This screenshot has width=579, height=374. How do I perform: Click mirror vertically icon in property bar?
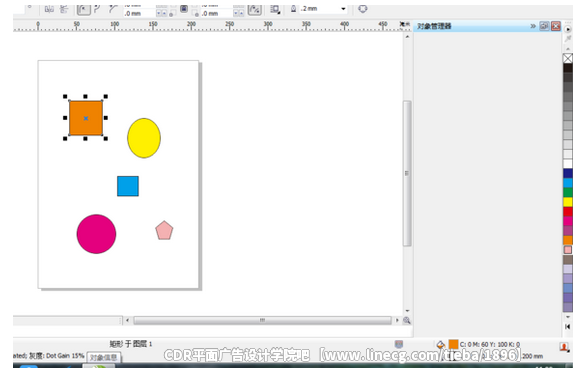64,8
